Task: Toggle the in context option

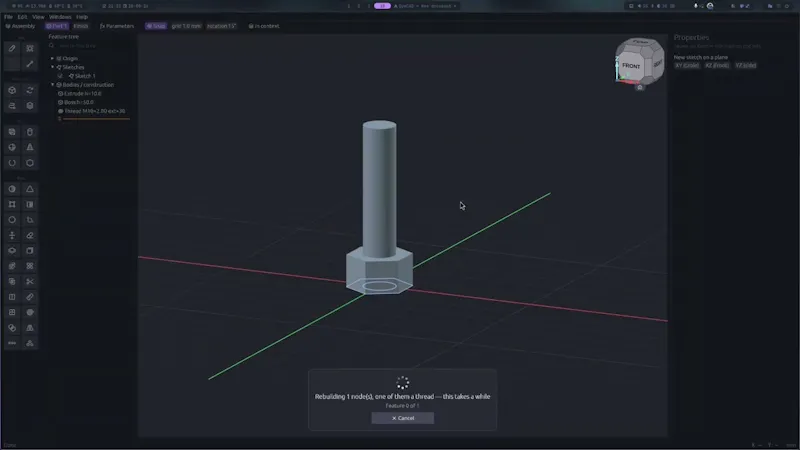Action: coord(264,26)
